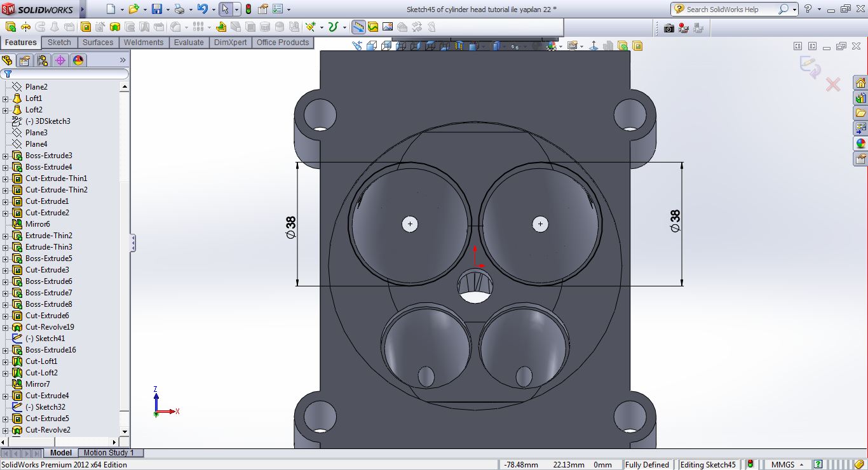Click the left Ø38 dimension text
Screen dimensions: 868x470
click(291, 227)
